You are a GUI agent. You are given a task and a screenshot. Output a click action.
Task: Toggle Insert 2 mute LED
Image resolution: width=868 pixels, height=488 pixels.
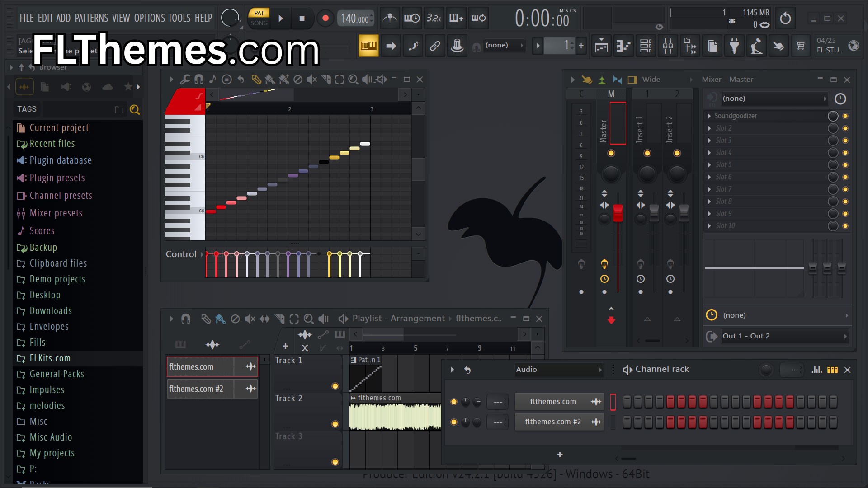coord(677,153)
